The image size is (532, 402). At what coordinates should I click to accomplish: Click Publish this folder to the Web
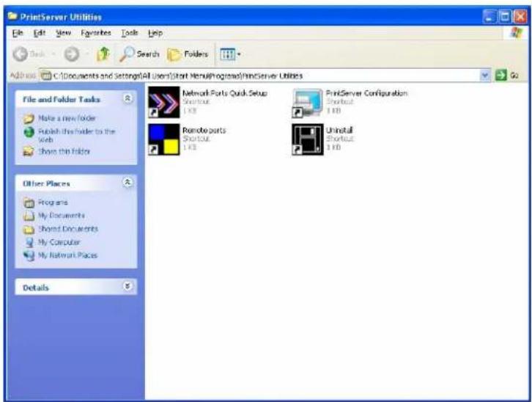pos(77,135)
